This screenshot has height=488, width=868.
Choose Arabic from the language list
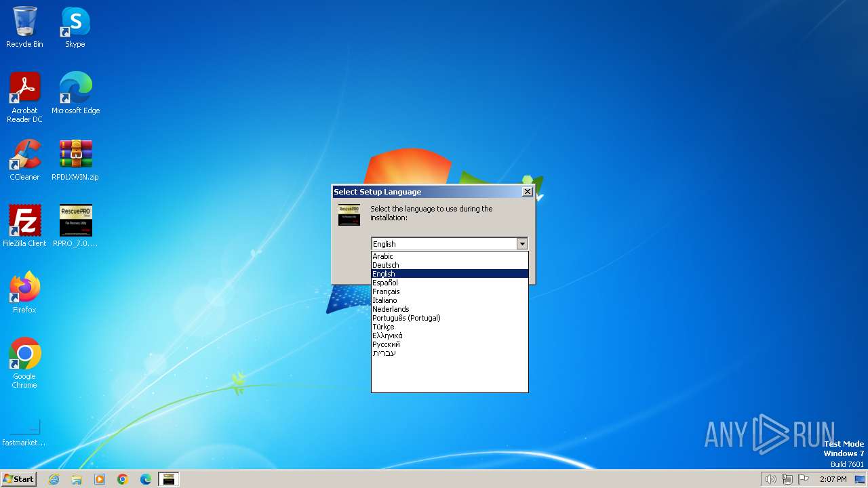(x=450, y=256)
